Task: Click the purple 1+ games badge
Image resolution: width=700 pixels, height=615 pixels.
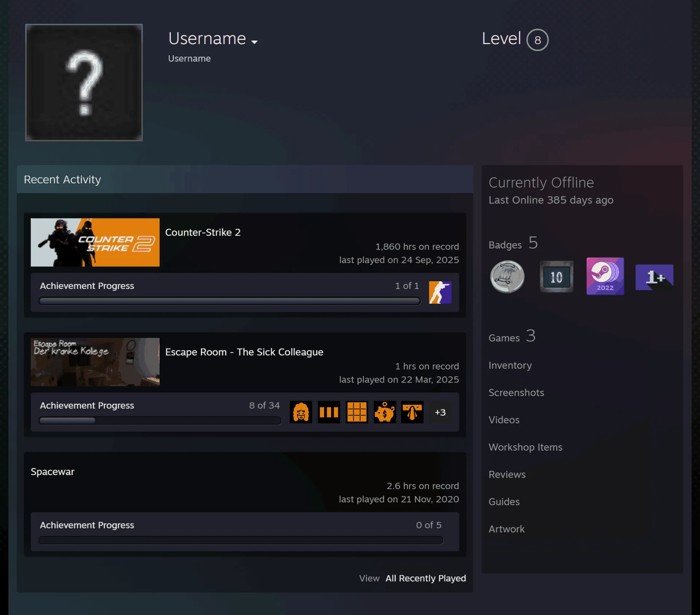Action: coord(654,277)
